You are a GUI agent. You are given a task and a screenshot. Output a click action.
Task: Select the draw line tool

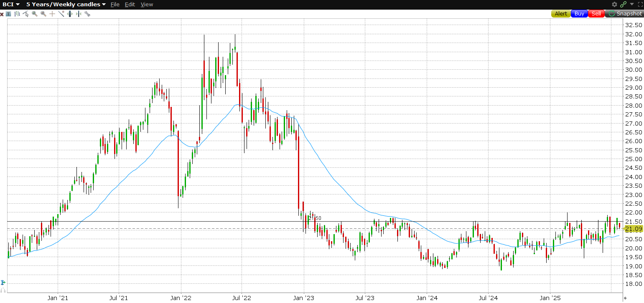tap(61, 14)
